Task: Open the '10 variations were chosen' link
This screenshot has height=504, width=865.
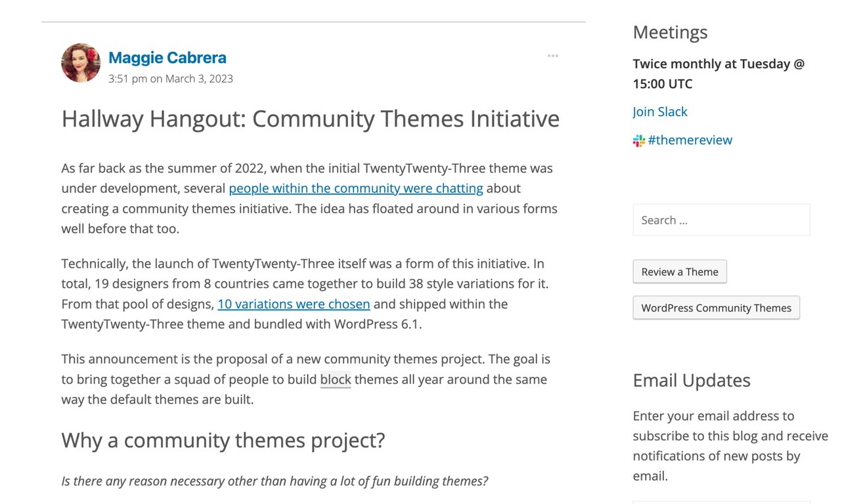Action: [294, 304]
